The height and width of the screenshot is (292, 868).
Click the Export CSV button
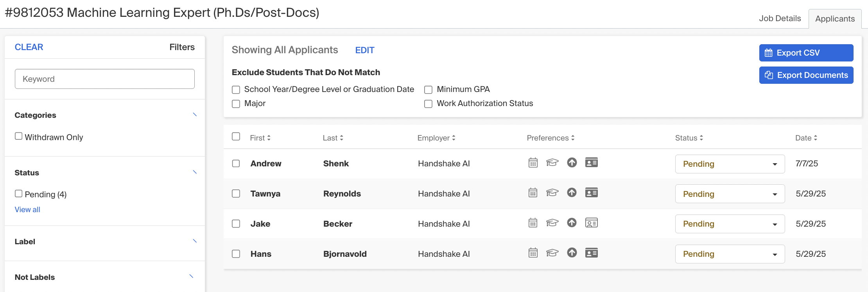(x=806, y=53)
